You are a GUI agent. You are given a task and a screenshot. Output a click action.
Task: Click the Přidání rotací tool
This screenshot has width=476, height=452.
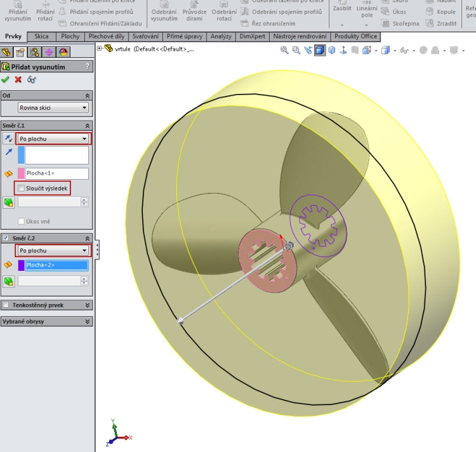point(45,11)
